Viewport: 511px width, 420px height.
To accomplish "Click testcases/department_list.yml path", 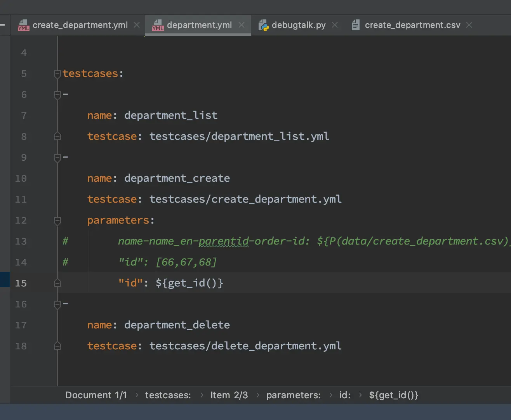I will coord(239,136).
